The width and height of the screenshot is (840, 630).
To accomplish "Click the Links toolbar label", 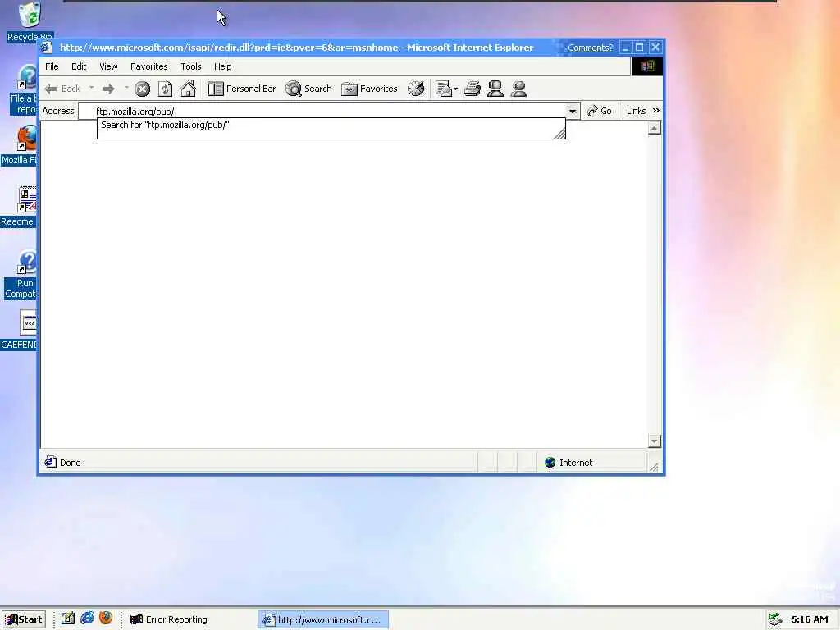I will (636, 111).
